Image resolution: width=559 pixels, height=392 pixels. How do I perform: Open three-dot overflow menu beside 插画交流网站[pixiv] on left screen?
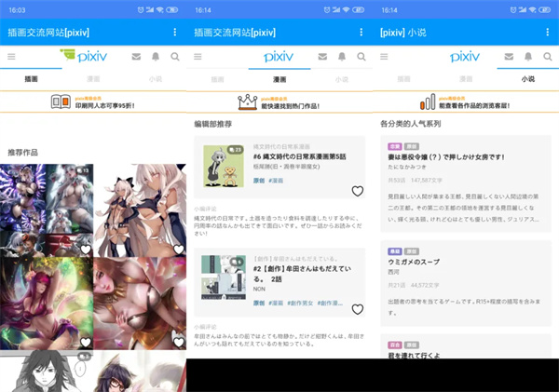(x=175, y=33)
